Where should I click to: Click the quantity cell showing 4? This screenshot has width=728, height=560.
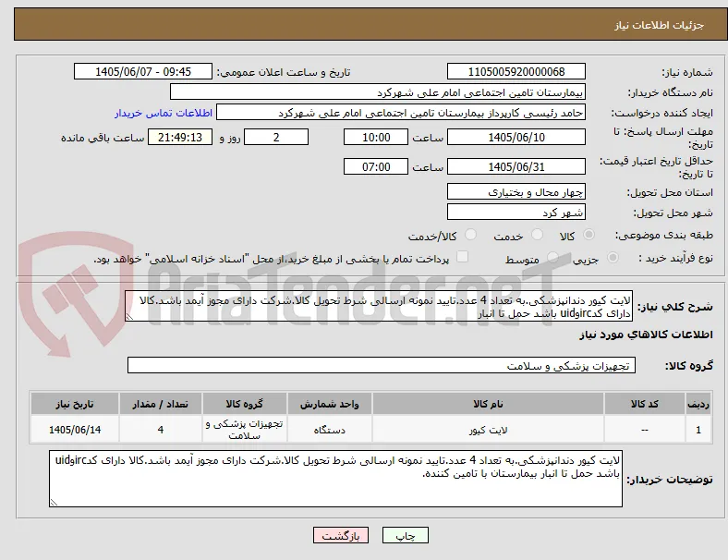[x=160, y=430]
